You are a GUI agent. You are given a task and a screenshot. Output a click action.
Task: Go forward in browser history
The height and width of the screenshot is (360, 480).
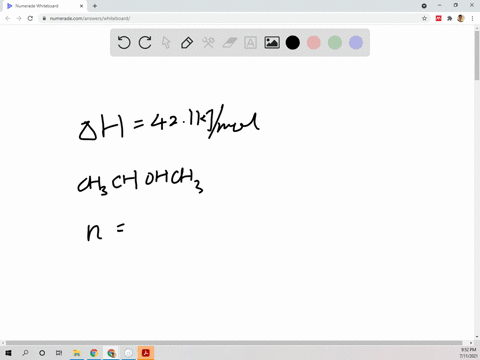19,18
